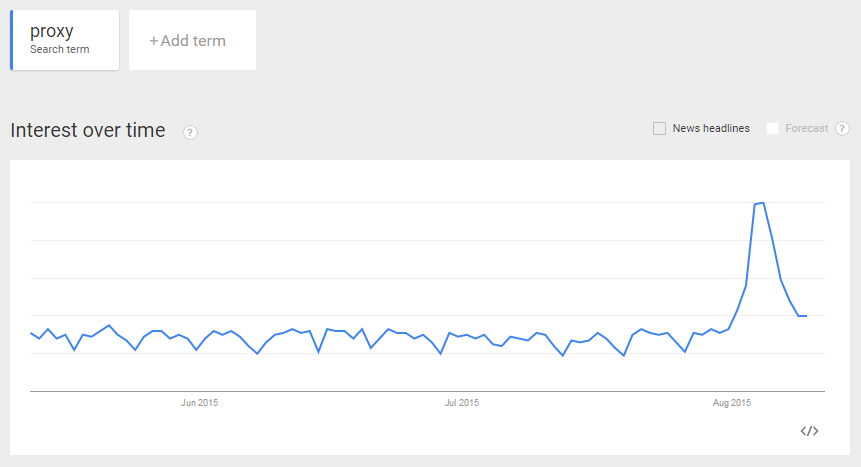Click the blue color bar on proxy card
861x467 pixels.
pos(12,40)
